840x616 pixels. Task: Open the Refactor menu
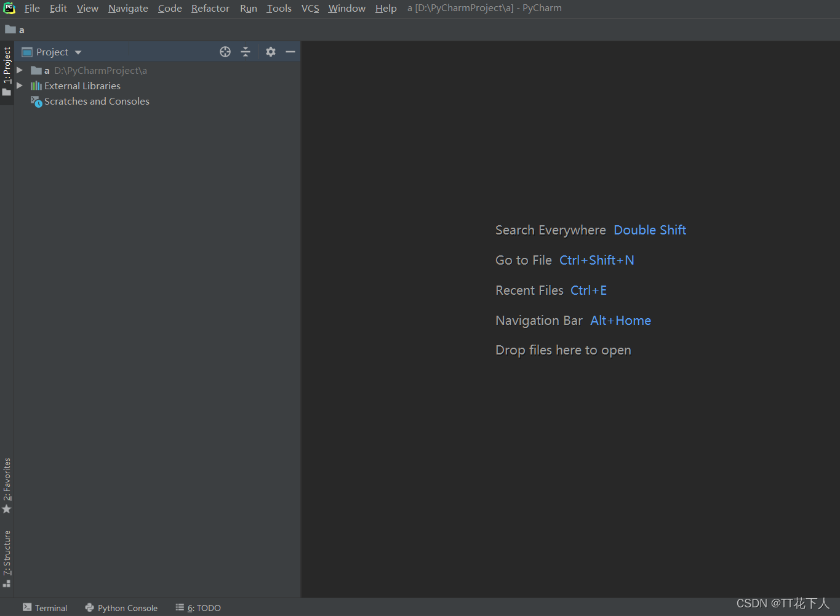point(210,8)
